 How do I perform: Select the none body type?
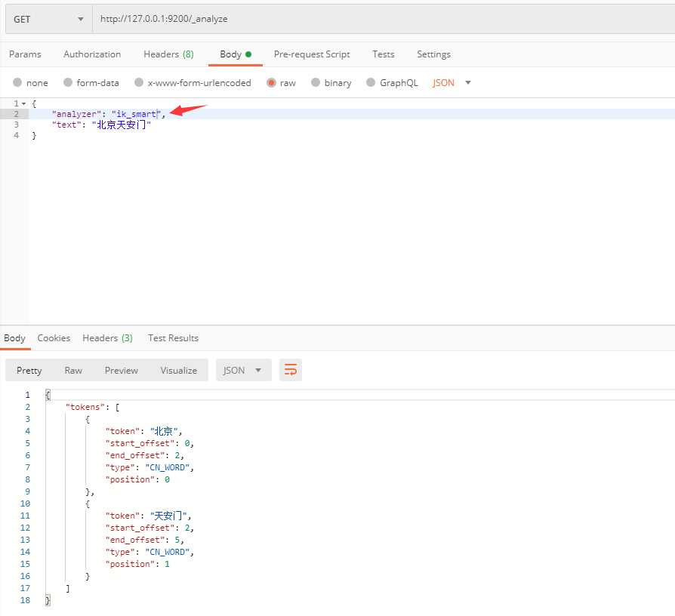pos(30,82)
